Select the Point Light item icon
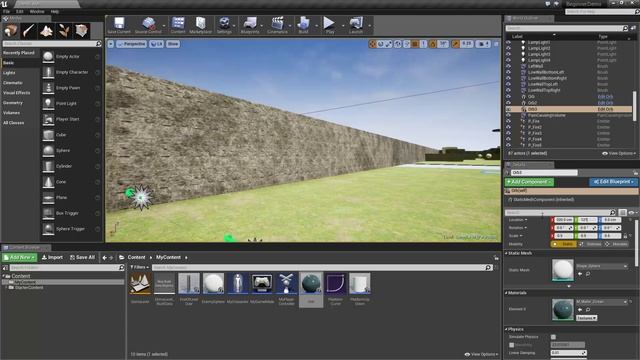Screen dimensions: 640x360 tap(48, 104)
